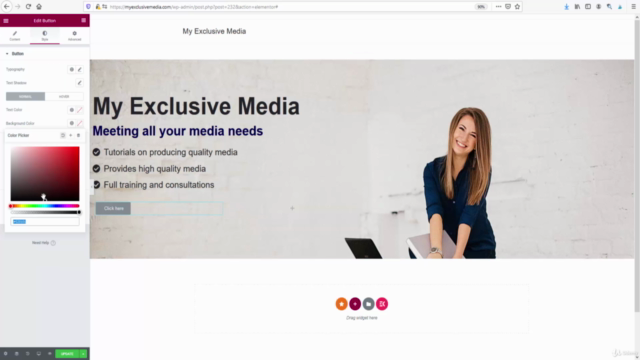640x360 pixels.
Task: Edit Typography with the pencil icon
Action: 80,69
